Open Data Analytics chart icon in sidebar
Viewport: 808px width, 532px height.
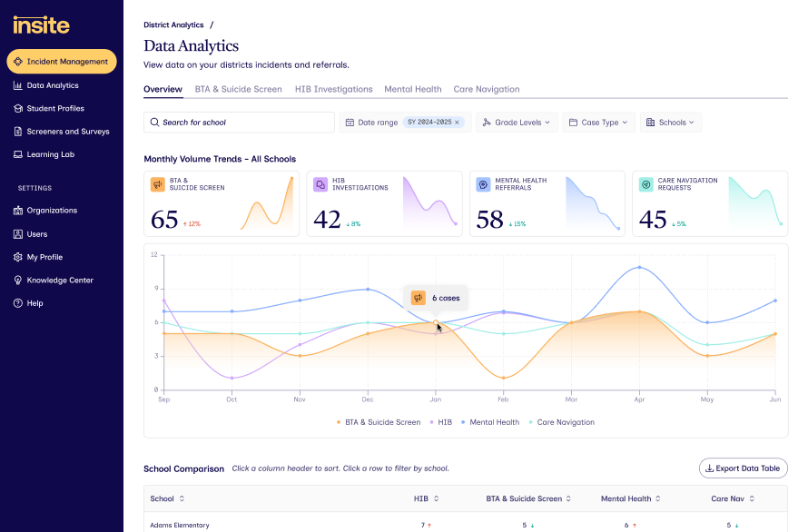pyautogui.click(x=18, y=85)
